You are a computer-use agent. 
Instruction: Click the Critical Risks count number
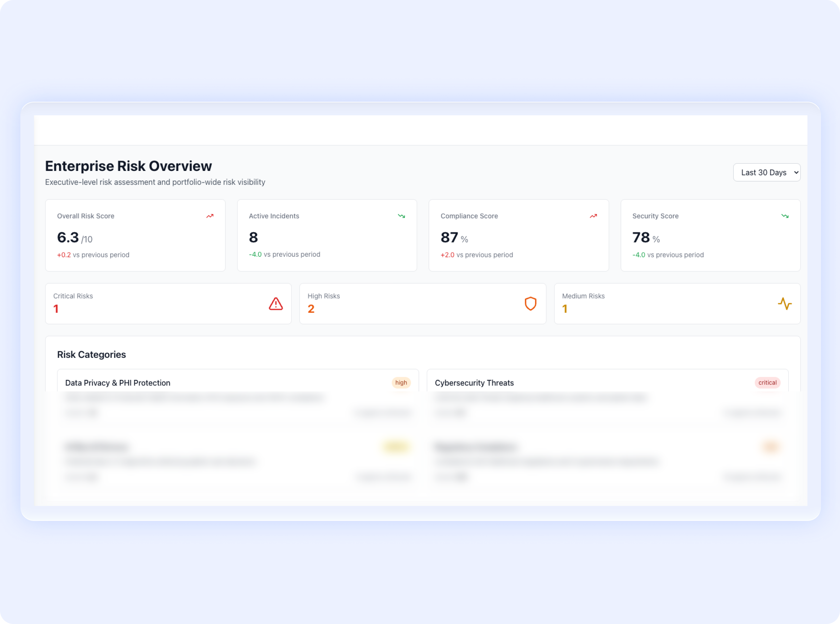[56, 309]
